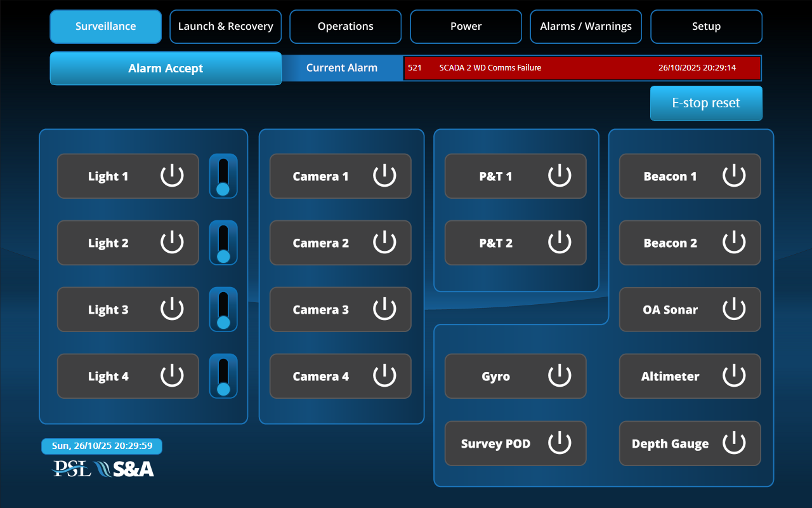This screenshot has width=812, height=508.
Task: Switch to the Alarms / Warnings tab
Action: 586,27
